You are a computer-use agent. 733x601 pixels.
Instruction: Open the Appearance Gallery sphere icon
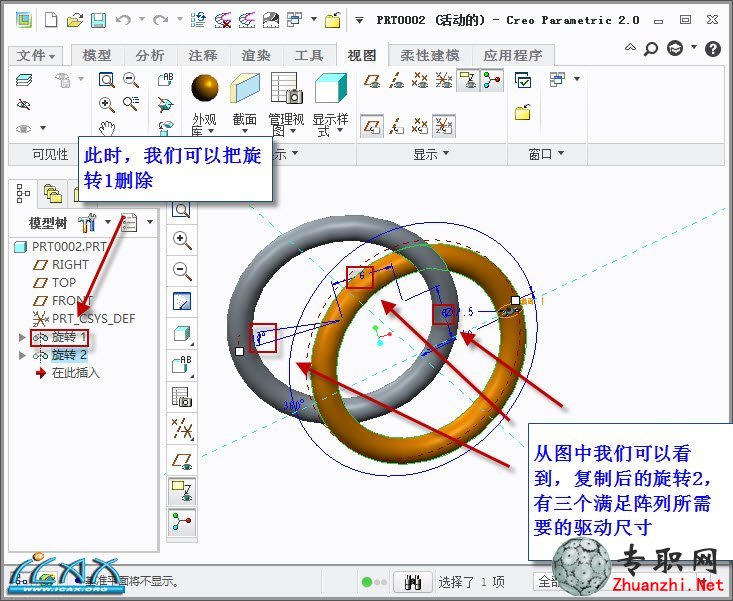click(205, 88)
